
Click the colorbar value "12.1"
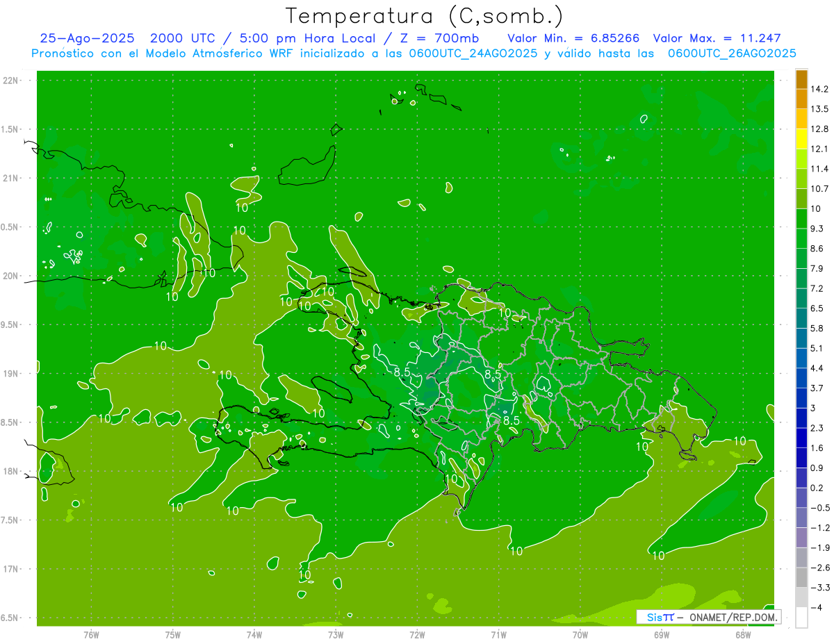pos(819,149)
